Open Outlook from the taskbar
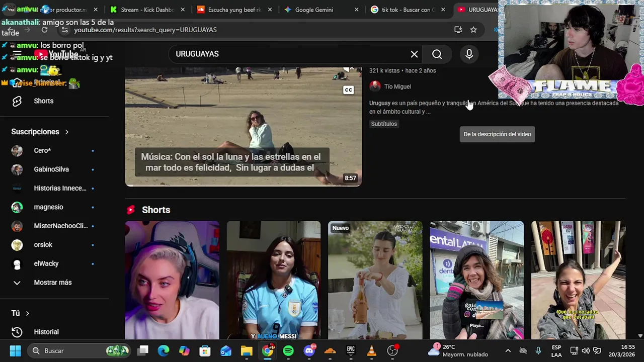This screenshot has height=362, width=644. pyautogui.click(x=225, y=350)
